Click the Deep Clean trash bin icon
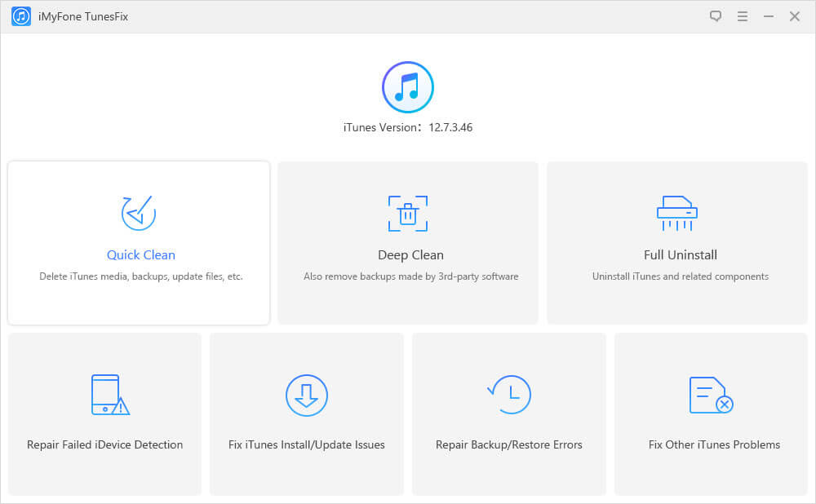 [x=408, y=214]
